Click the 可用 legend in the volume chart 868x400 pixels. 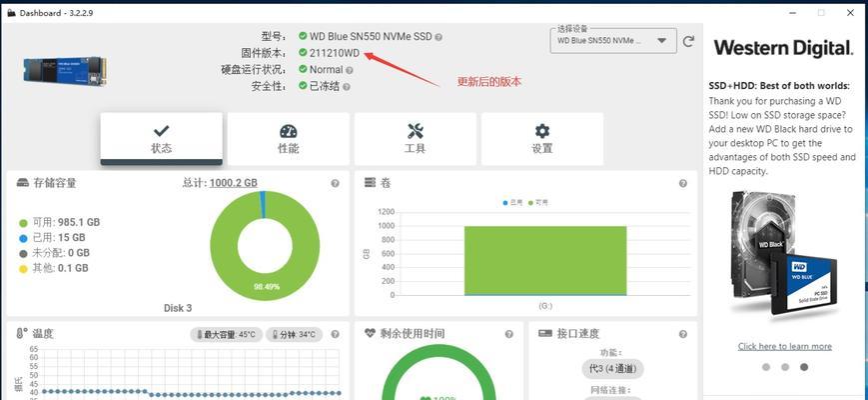click(538, 203)
